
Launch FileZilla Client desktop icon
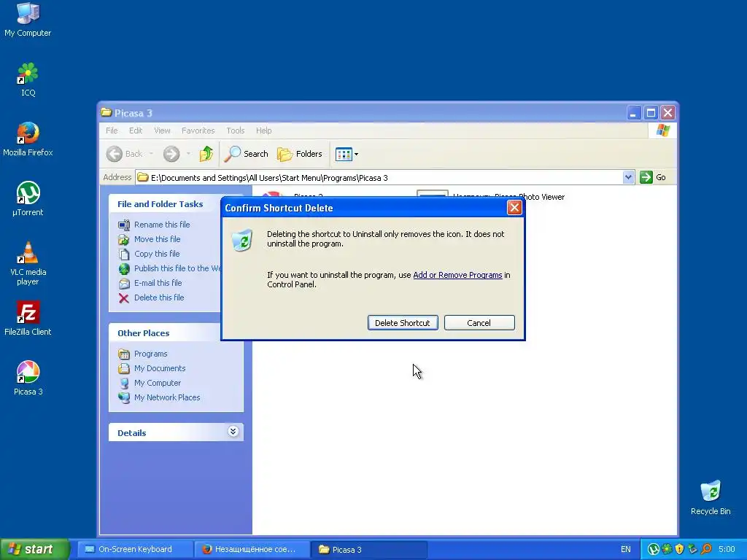click(28, 318)
